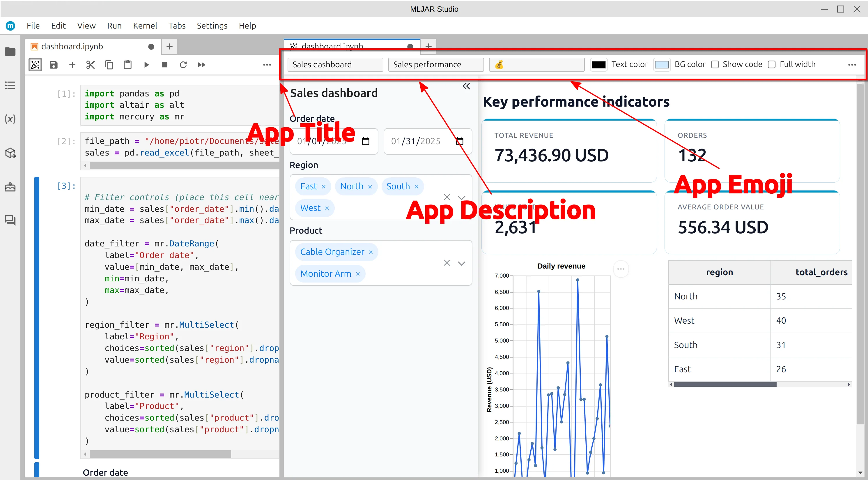Open app settings toolbar ellipsis menu
868x480 pixels.
point(852,65)
